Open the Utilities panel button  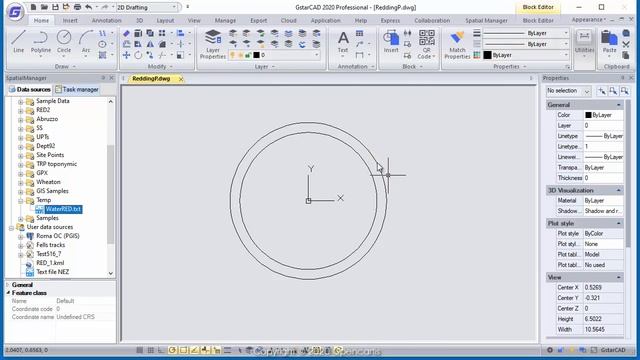(584, 44)
